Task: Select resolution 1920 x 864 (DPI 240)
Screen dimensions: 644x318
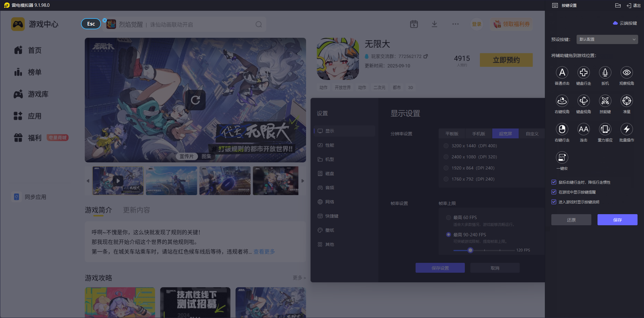Action: (x=446, y=168)
